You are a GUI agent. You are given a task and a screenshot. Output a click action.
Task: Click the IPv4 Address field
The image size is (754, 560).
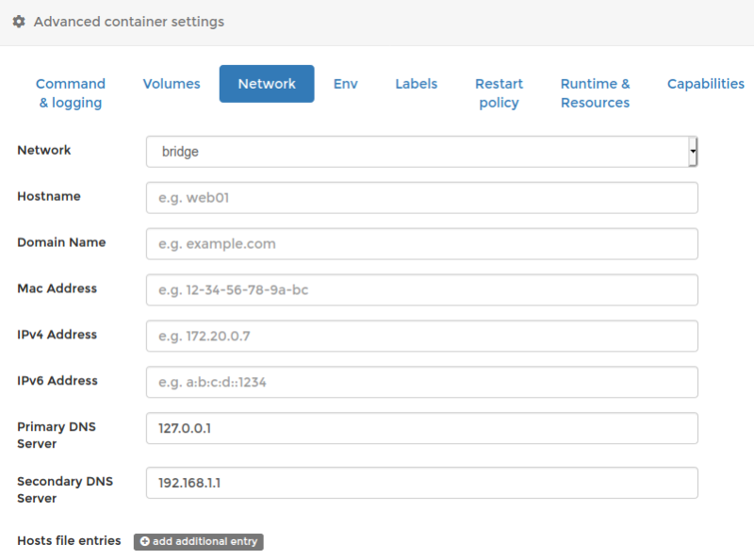click(x=421, y=337)
